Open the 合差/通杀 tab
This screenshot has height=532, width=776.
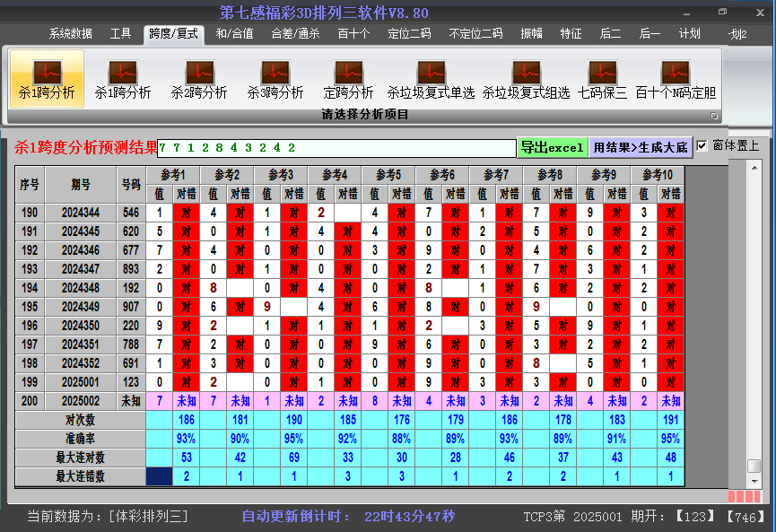[x=295, y=34]
